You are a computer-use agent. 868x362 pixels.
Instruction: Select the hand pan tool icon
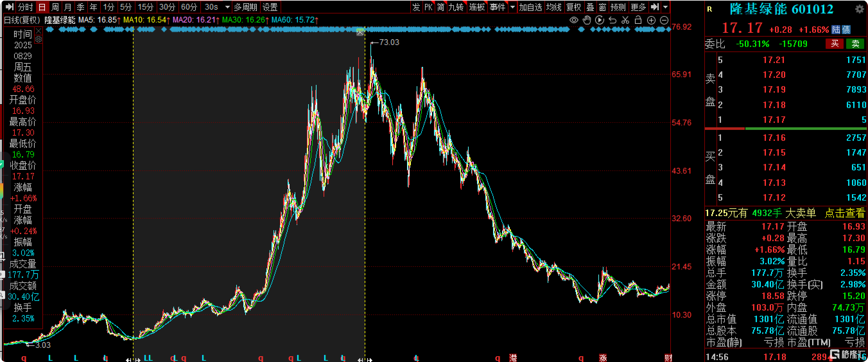tap(587, 20)
